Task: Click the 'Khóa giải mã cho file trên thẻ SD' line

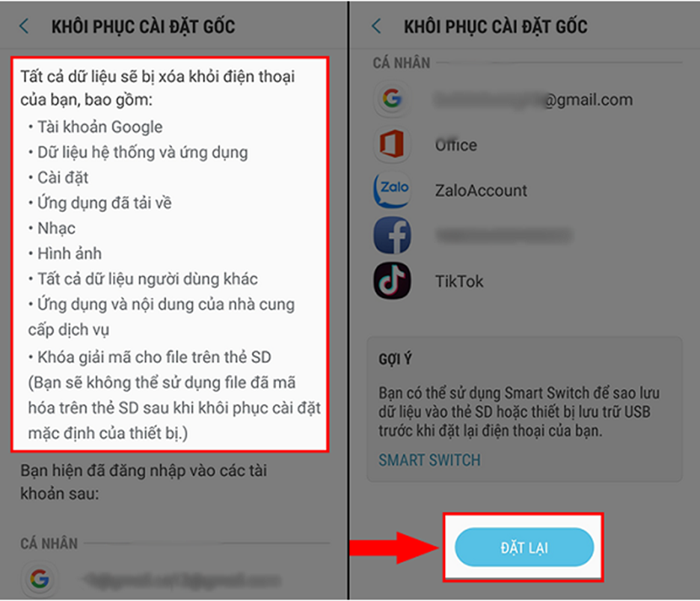Action: pos(150,357)
